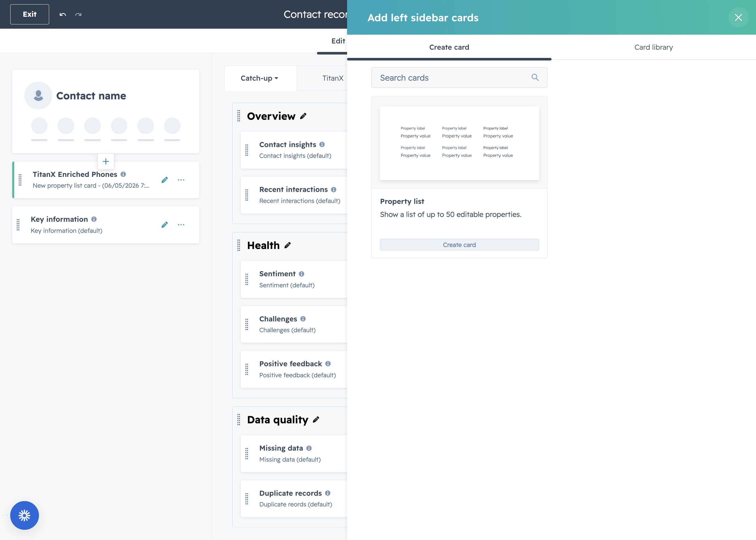Image resolution: width=756 pixels, height=540 pixels.
Task: Click the Property list card title
Action: tap(402, 201)
